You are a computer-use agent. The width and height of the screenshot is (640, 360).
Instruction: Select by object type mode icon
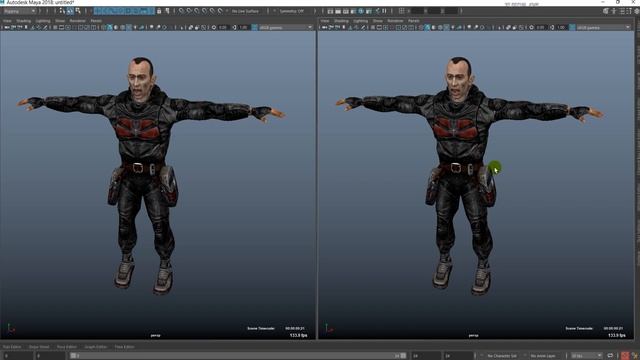tap(70, 11)
